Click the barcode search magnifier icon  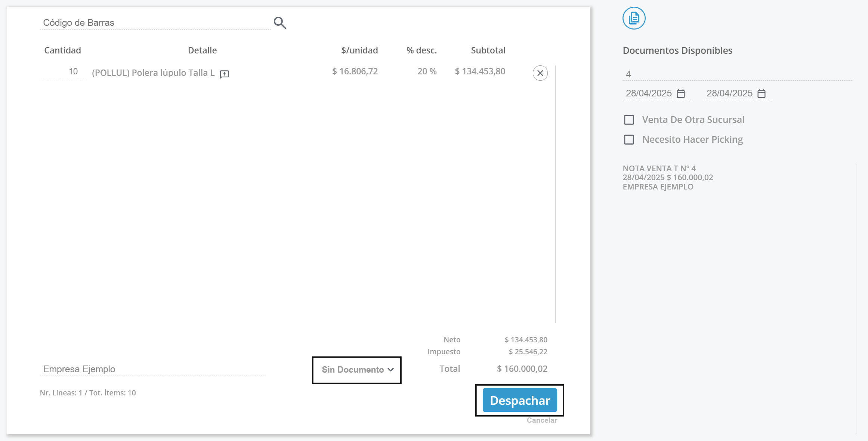279,23
